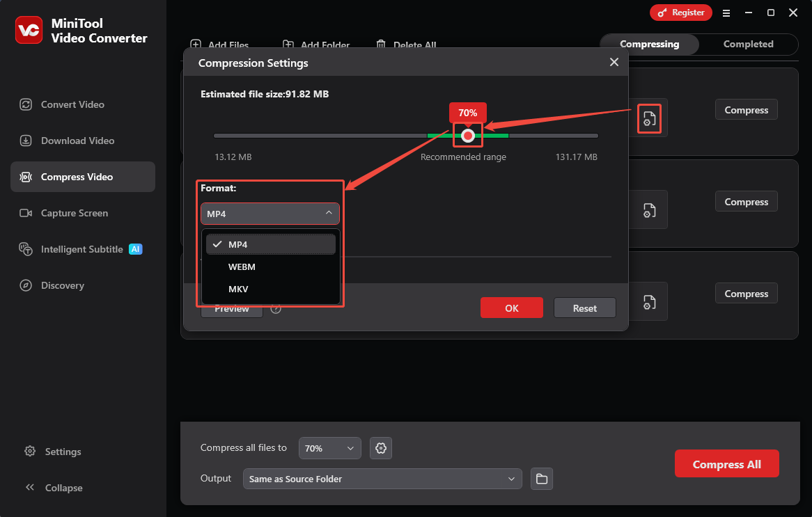
Task: Open batch compression settings gear icon
Action: tap(380, 448)
